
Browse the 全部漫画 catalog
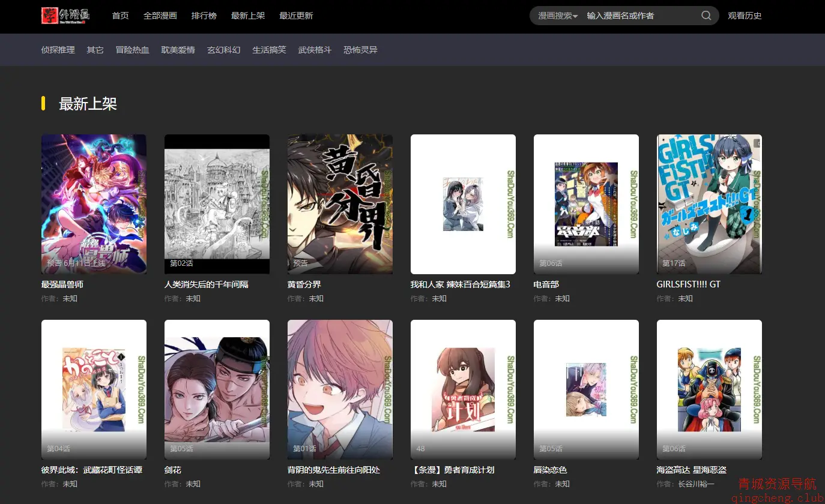[x=160, y=16]
